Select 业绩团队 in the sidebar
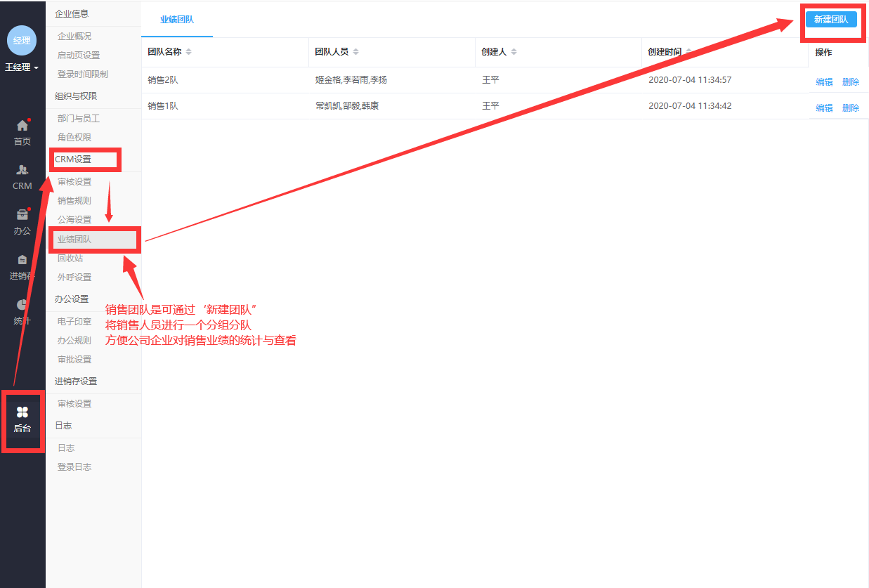Screen dimensions: 869x588 coord(74,240)
